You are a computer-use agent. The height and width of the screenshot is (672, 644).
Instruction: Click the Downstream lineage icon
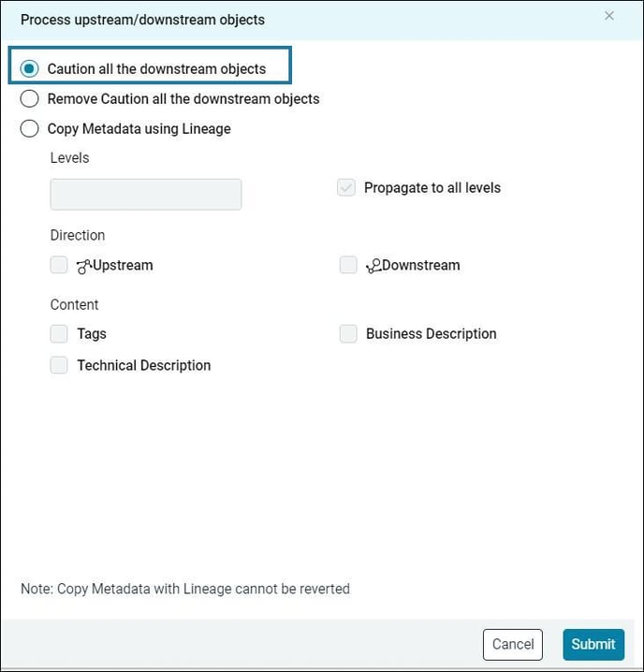point(373,266)
